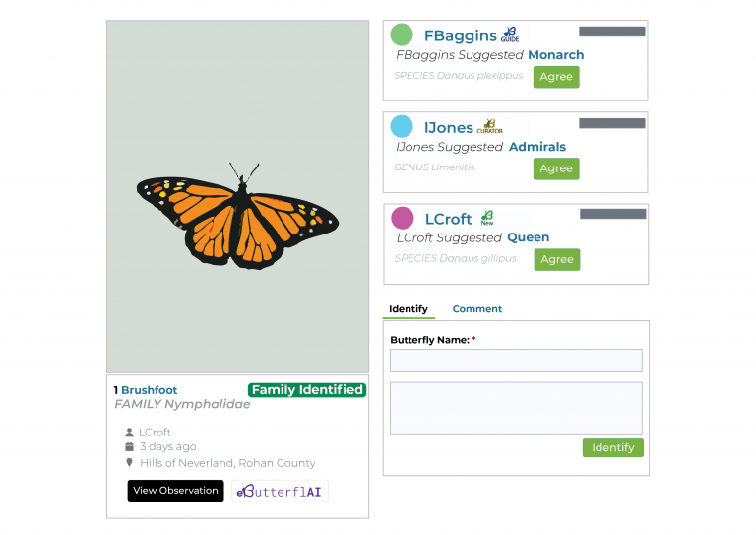Click the monarch butterfly photo

(237, 196)
